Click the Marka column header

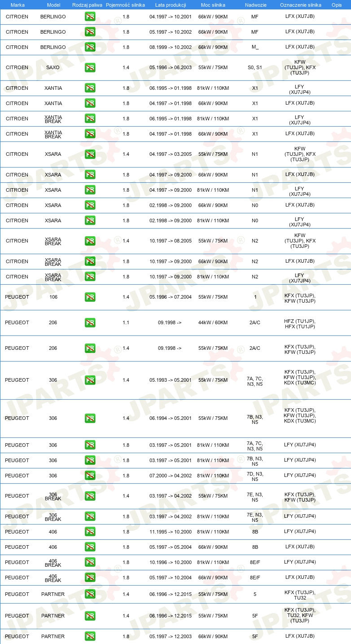point(18,5)
